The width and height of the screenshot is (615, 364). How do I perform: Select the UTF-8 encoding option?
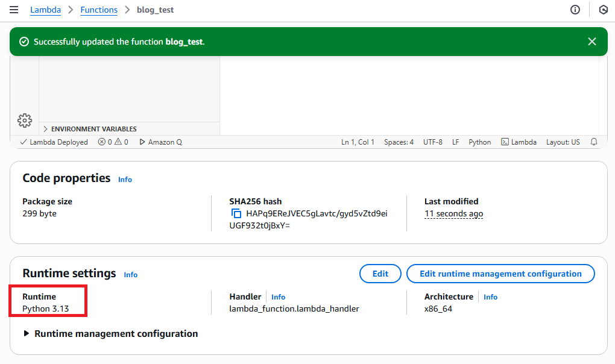pos(432,142)
